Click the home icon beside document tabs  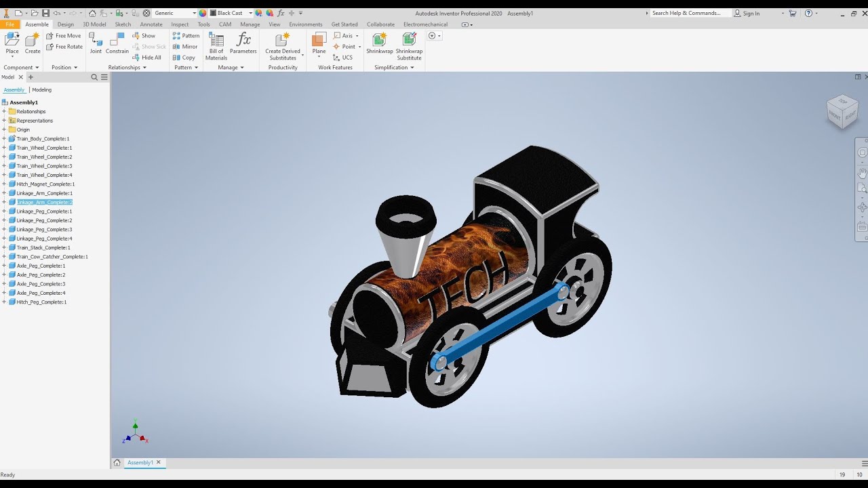point(117,462)
